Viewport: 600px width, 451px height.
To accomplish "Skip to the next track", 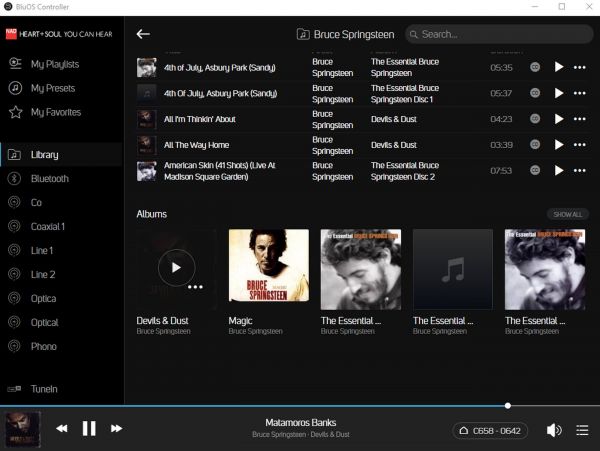I will [x=116, y=428].
